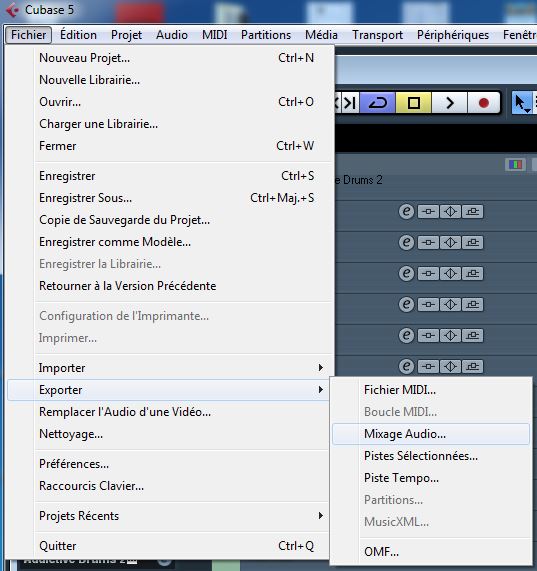Expand the Exporter submenu arrow
Viewport: 537px width, 571px height.
[320, 390]
